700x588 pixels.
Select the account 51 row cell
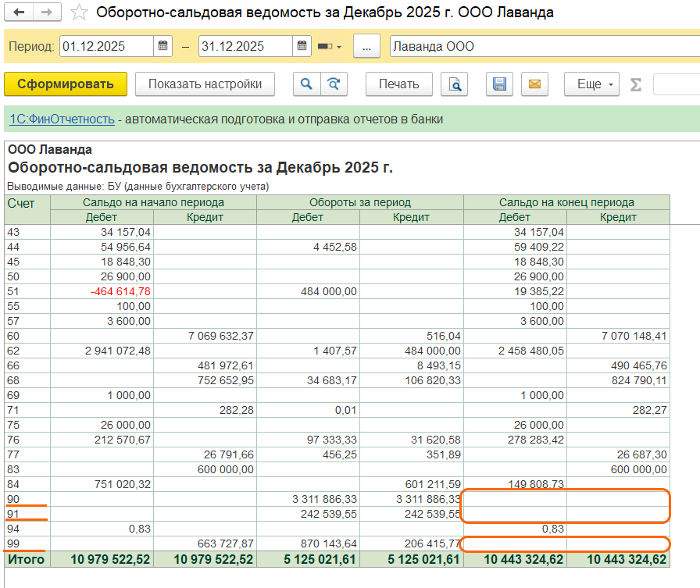(x=27, y=291)
